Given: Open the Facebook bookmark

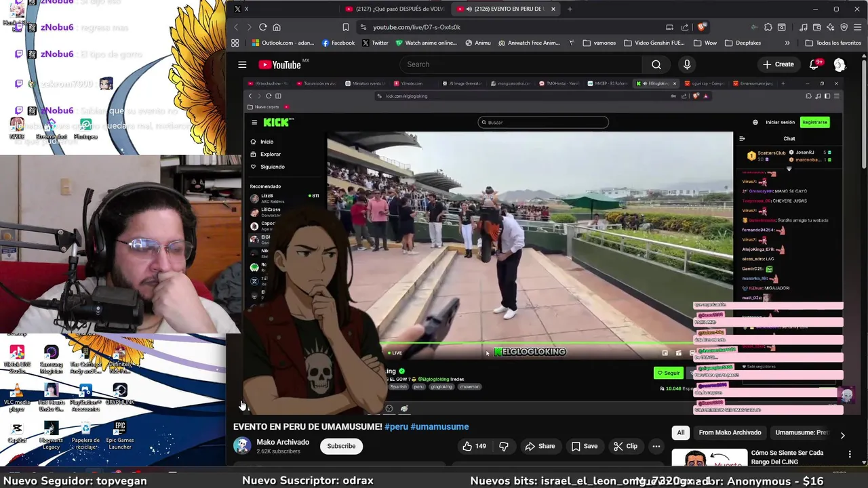Looking at the screenshot, I should tap(338, 43).
